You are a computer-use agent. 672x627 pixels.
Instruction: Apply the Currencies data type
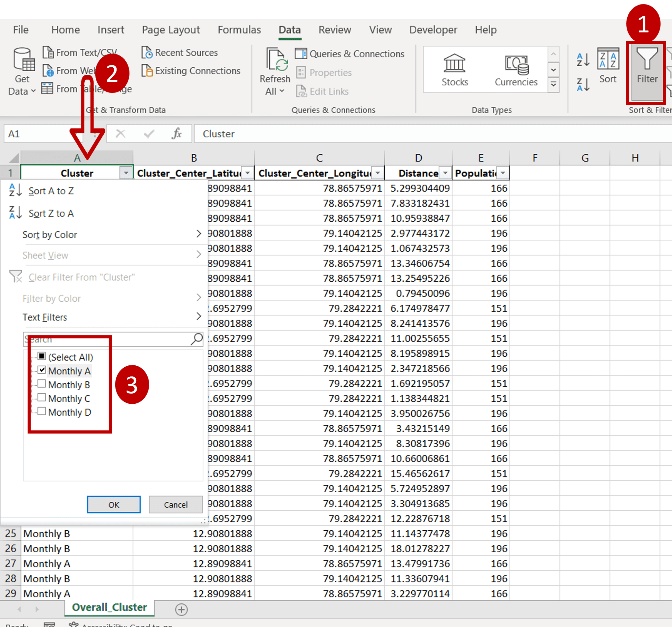(516, 69)
